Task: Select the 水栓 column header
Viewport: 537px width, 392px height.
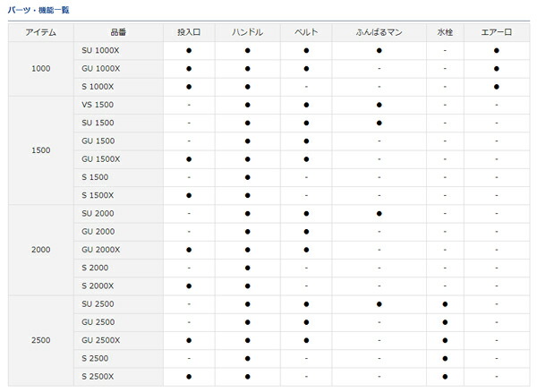Action: pyautogui.click(x=444, y=32)
